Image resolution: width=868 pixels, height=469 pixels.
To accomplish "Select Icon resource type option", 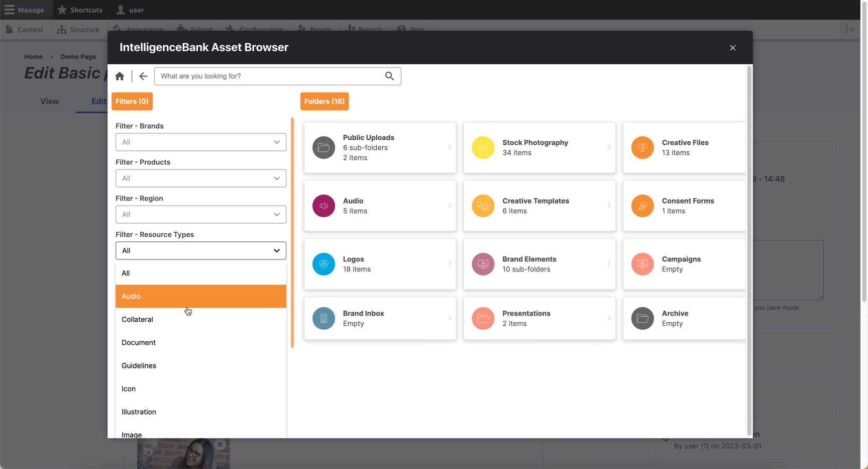I will (201, 389).
